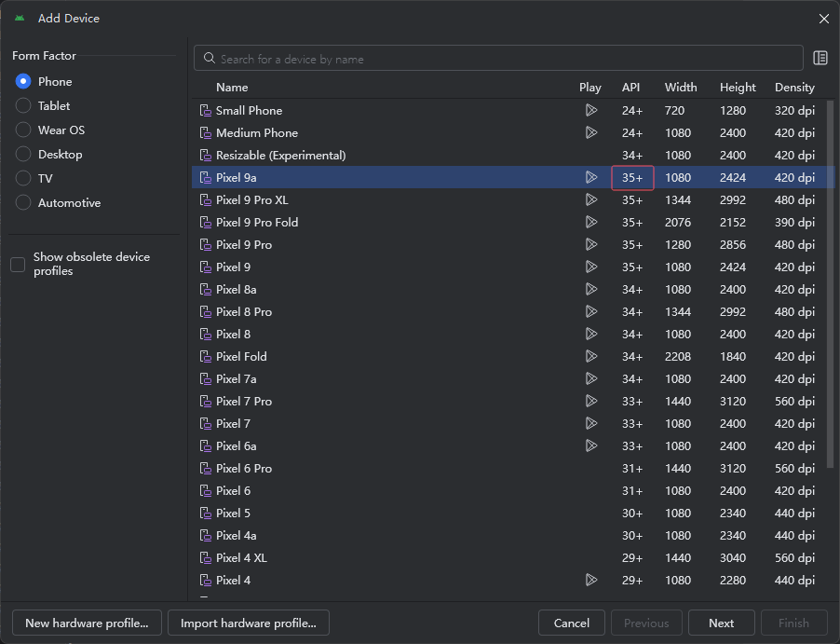Image resolution: width=840 pixels, height=644 pixels.
Task: Click the device list vertical scrollbar
Action: coord(831,284)
